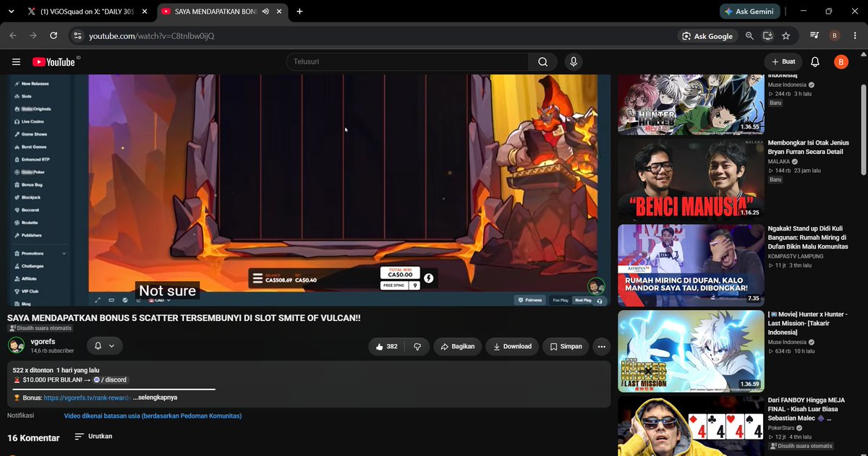Go forward in browser history
Screen dimensions: 868x456
(x=33, y=35)
